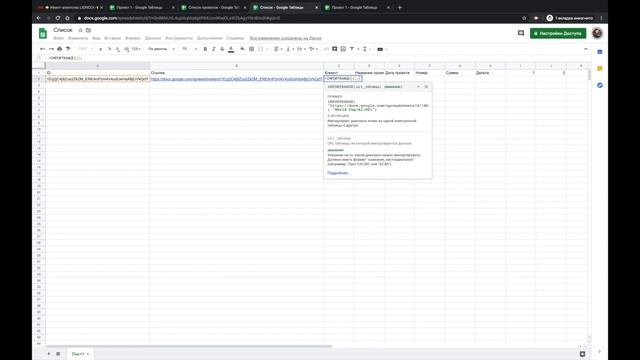Open the vertical align dropdown
Screen dimensions: 640x360
coord(290,49)
